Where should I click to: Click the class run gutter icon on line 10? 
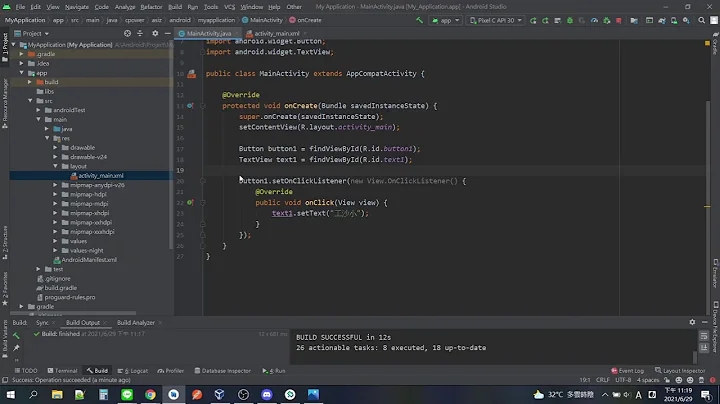pyautogui.click(x=191, y=74)
